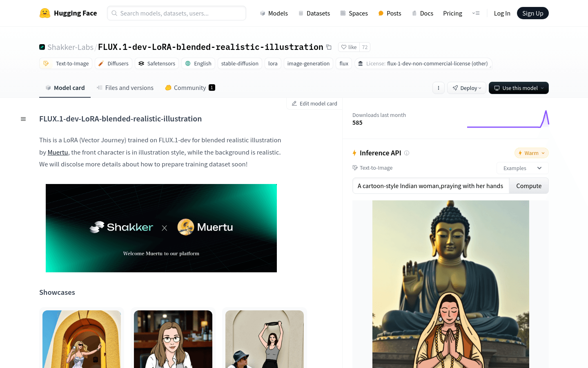Viewport: 588px width, 368px height.
Task: Expand the Deploy dropdown
Action: [x=467, y=88]
